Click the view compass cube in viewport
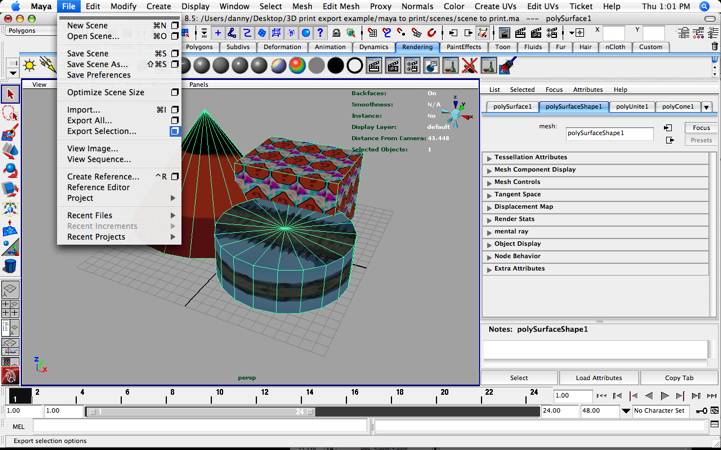721x450 pixels. (x=456, y=113)
